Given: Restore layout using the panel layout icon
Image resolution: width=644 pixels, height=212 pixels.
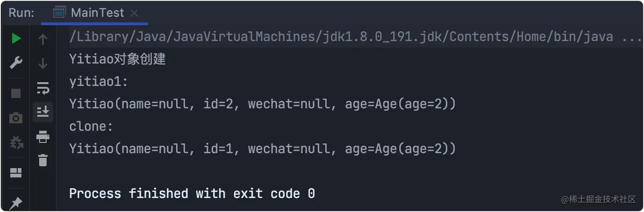Looking at the screenshot, I should [16, 173].
